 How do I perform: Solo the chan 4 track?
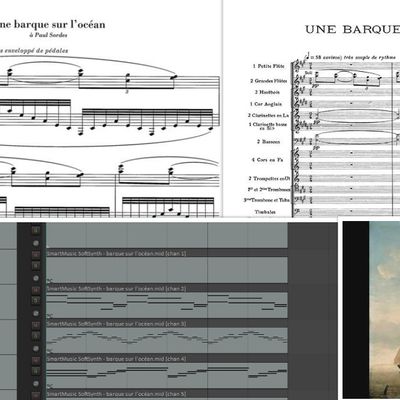36,371
